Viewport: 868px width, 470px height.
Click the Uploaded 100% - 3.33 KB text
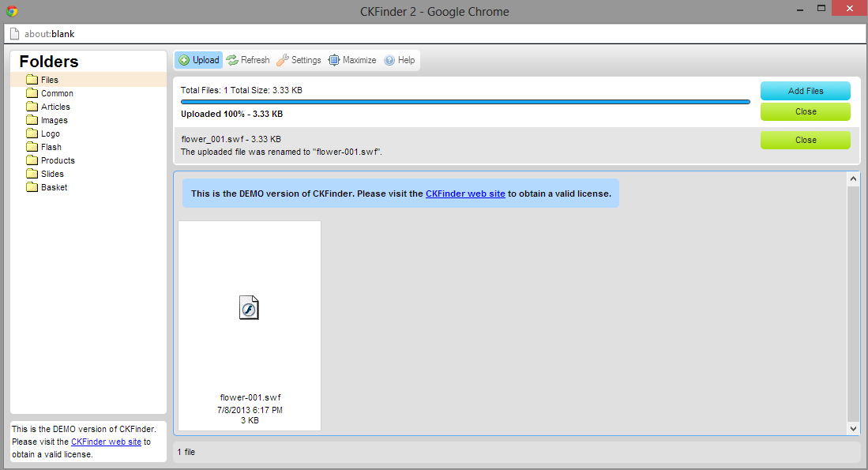(232, 114)
